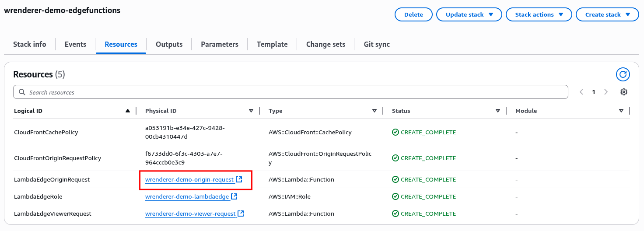Go to next page of resources

coord(606,92)
